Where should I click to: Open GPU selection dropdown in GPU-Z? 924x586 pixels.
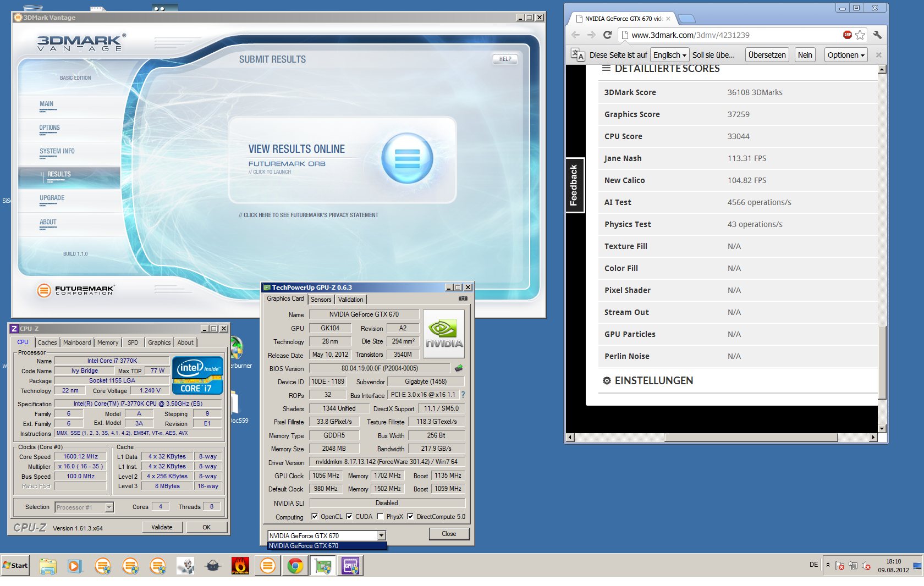[x=381, y=535]
